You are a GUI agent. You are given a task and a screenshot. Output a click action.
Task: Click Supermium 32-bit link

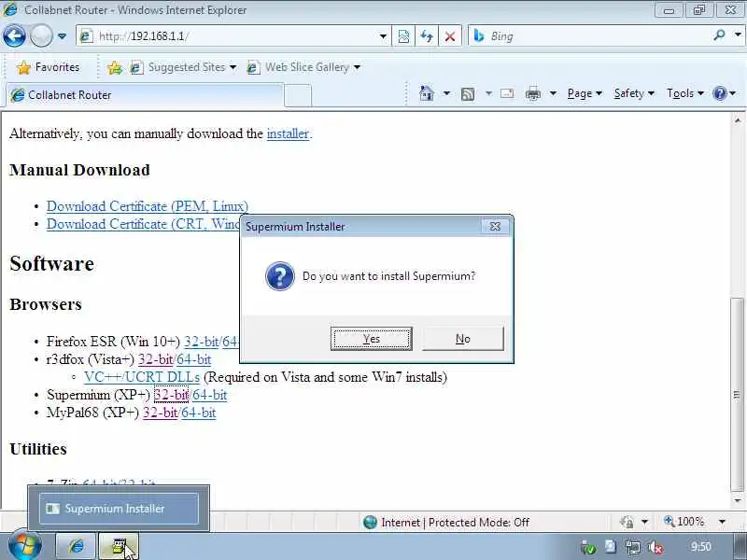pos(171,395)
